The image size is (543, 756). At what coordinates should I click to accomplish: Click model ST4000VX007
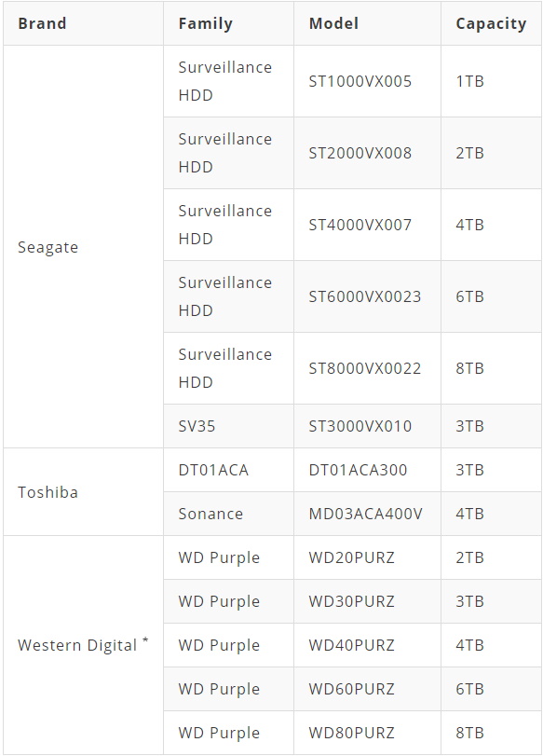(360, 225)
